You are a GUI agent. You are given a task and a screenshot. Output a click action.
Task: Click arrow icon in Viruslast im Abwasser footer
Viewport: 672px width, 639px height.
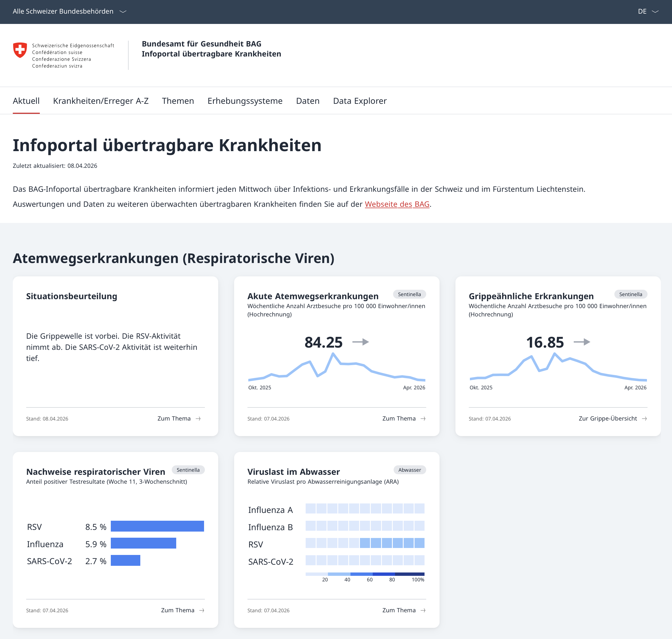[423, 610]
